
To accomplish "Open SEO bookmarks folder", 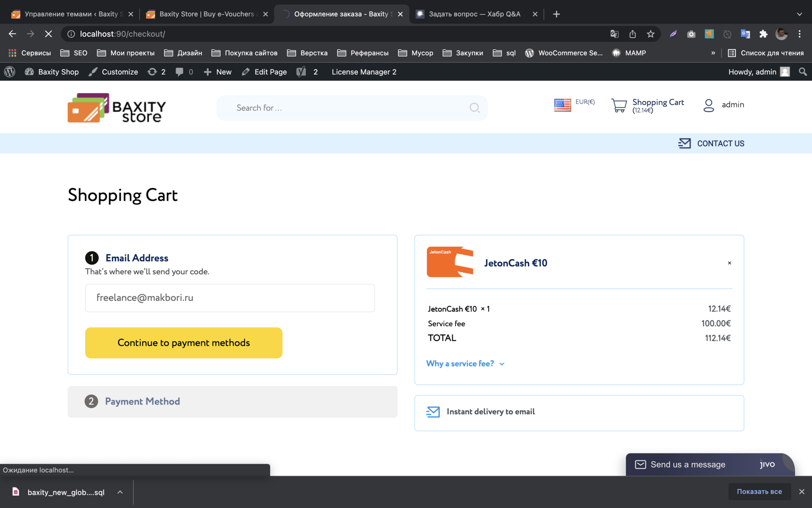I will tap(74, 53).
